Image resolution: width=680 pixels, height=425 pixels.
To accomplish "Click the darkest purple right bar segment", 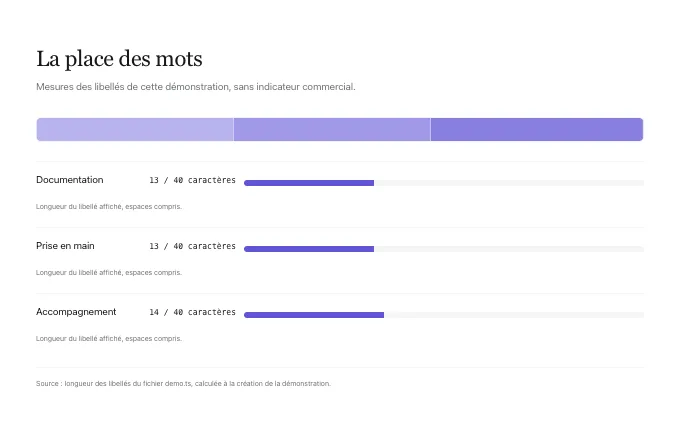I will tap(537, 129).
